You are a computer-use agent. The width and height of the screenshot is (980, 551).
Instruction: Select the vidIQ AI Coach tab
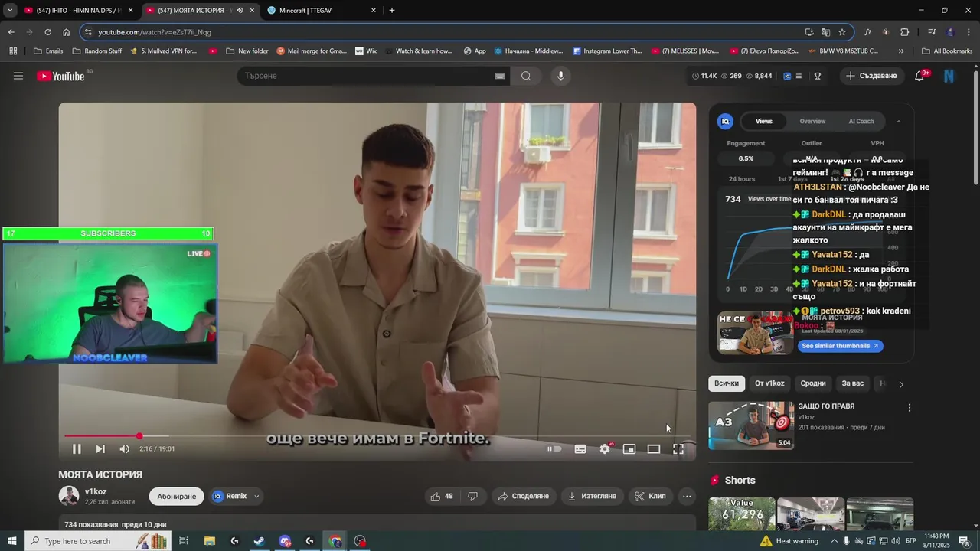coord(861,121)
